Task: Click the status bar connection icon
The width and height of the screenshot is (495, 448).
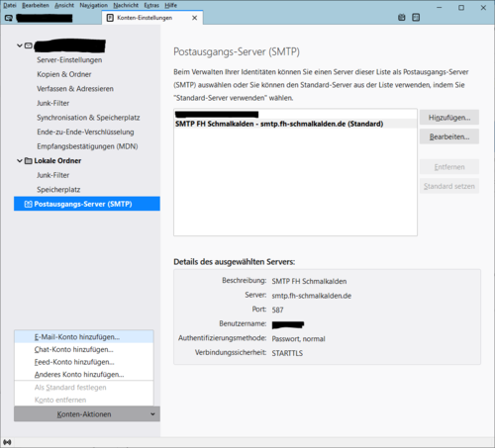Action: 7,442
